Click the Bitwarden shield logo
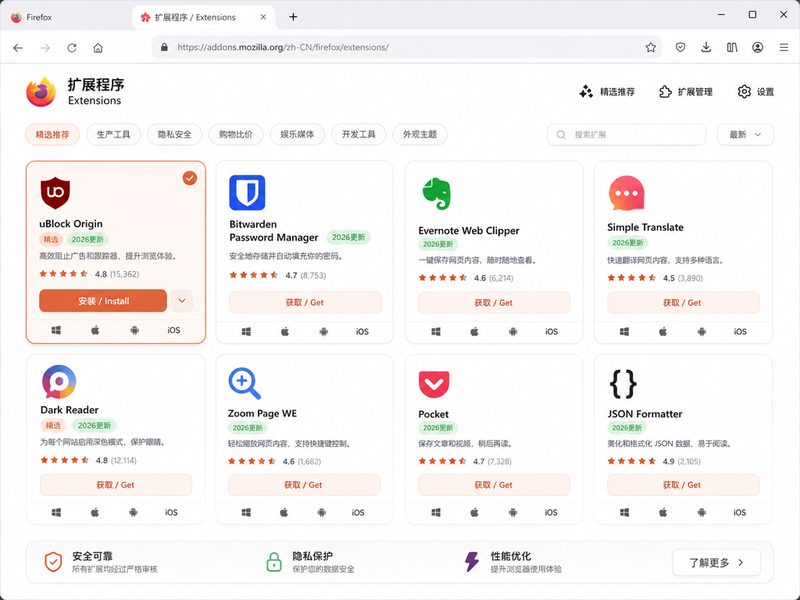The image size is (800, 600). point(247,193)
